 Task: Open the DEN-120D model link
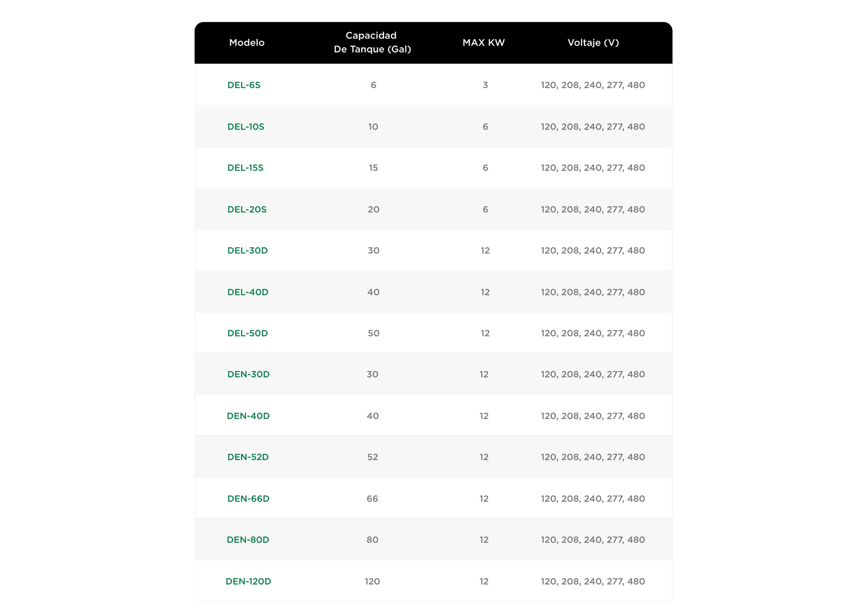pos(248,582)
